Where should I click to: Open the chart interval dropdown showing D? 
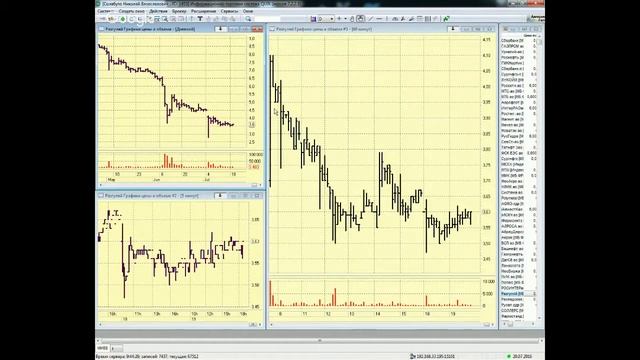[x=327, y=19]
